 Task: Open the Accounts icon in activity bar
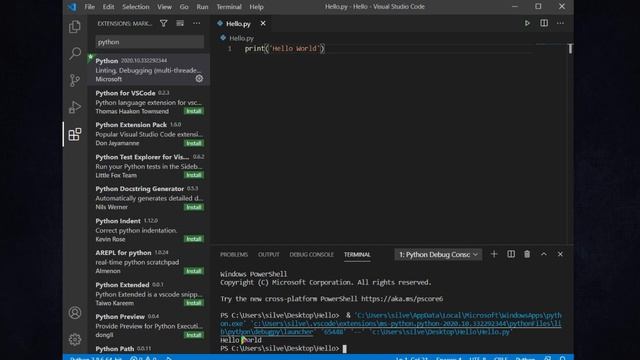[x=75, y=313]
